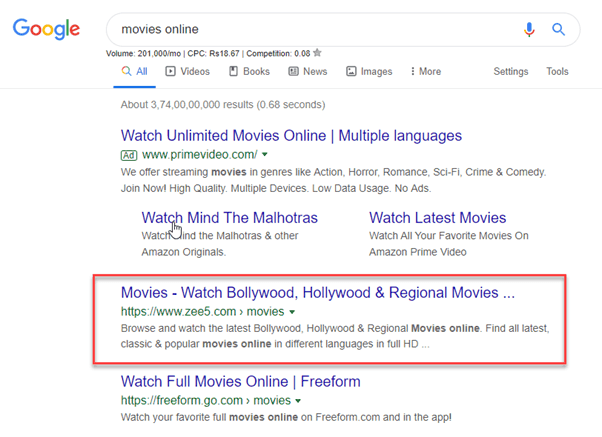Open Watch Mind The Malhotras sitelink
This screenshot has width=602, height=437.
[x=230, y=218]
